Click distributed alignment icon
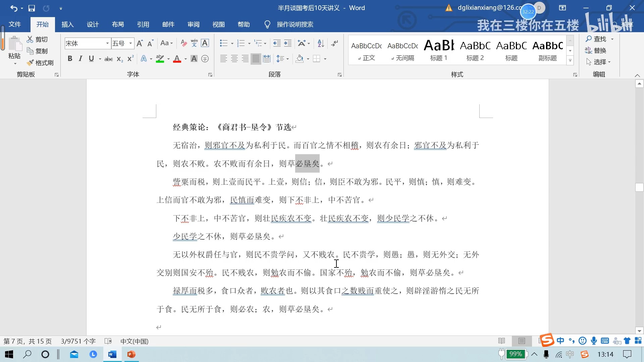Screen dimensions: 644x362 (267, 59)
